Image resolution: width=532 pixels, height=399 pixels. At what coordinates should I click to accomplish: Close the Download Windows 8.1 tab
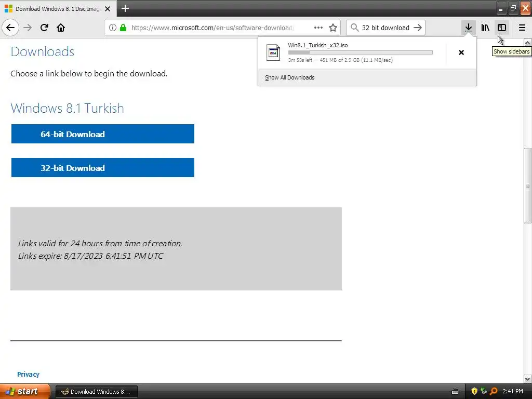point(108,9)
